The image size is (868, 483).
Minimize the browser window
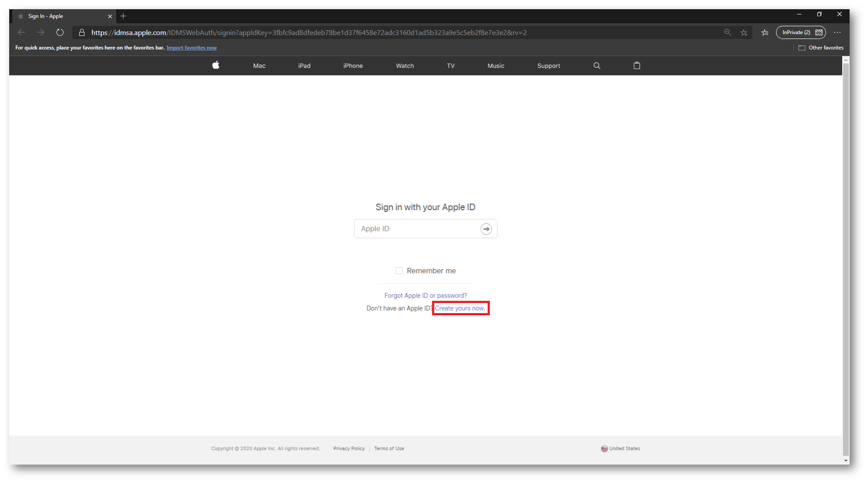click(x=799, y=14)
